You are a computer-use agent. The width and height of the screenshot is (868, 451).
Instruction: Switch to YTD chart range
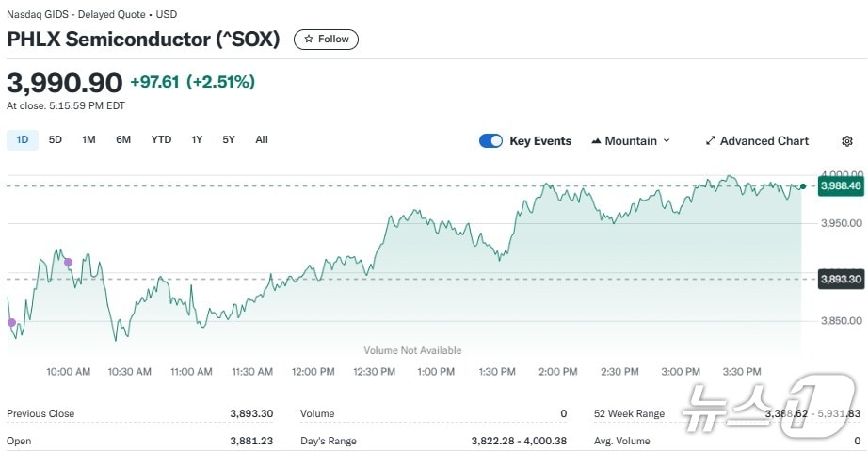point(161,140)
